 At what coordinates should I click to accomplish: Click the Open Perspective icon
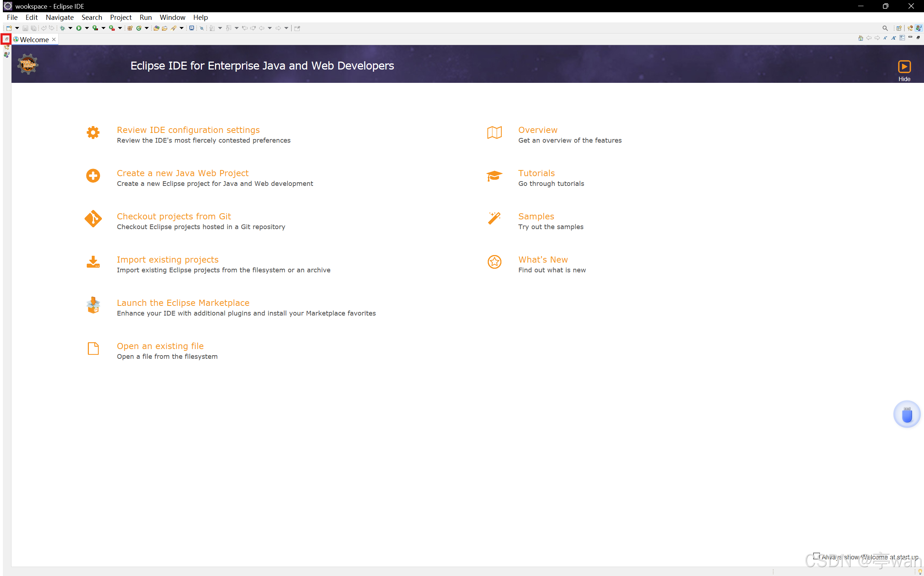pos(899,28)
